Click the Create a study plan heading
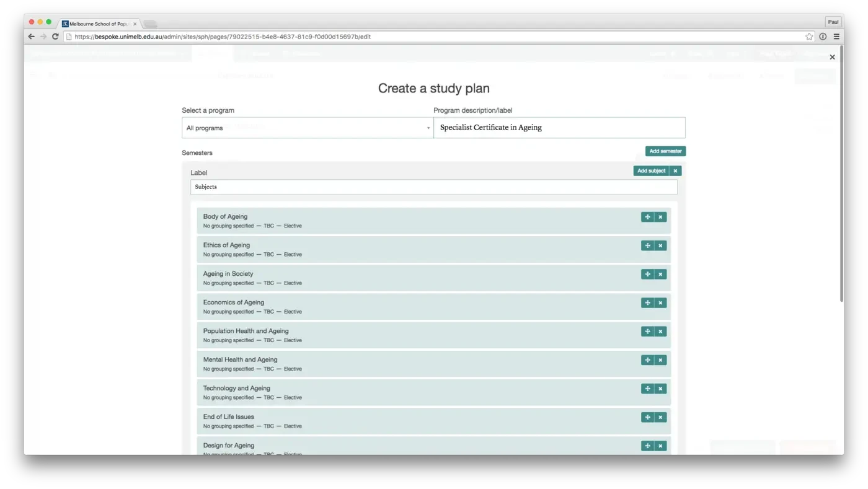This screenshot has height=489, width=868. click(x=433, y=88)
